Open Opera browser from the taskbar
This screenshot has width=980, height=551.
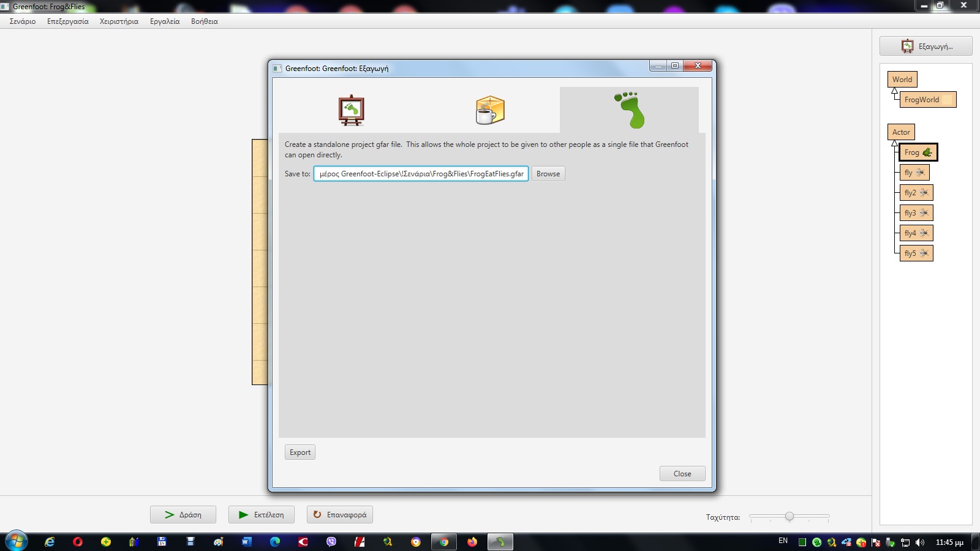[78, 542]
